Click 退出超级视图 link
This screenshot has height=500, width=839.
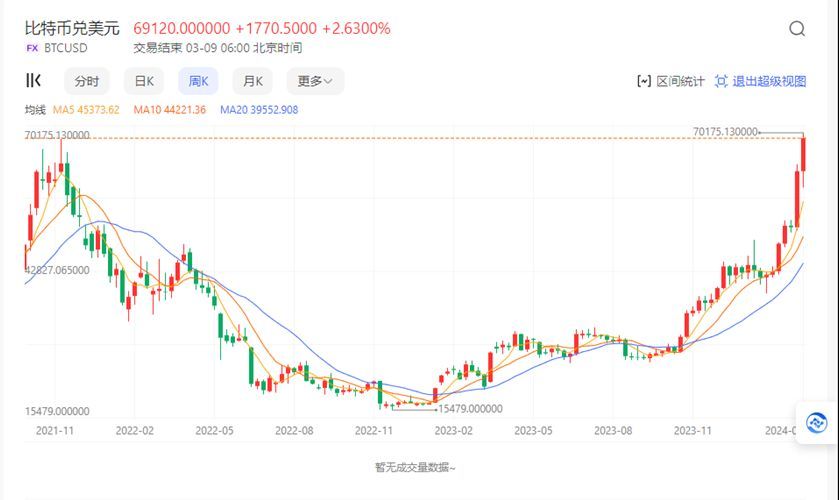coord(769,81)
